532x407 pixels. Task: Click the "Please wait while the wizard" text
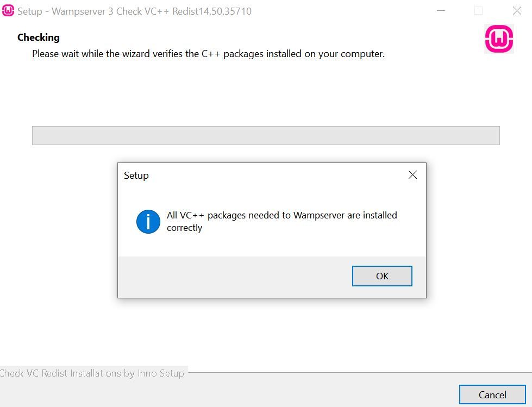[208, 54]
